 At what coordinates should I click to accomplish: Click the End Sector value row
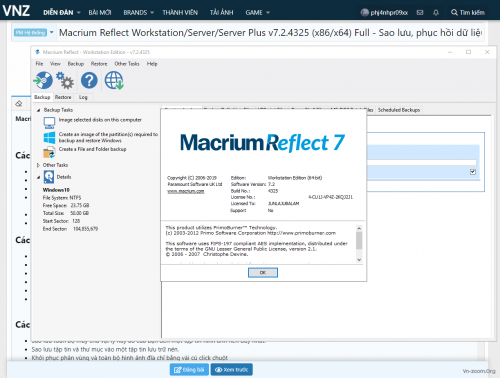click(x=70, y=229)
